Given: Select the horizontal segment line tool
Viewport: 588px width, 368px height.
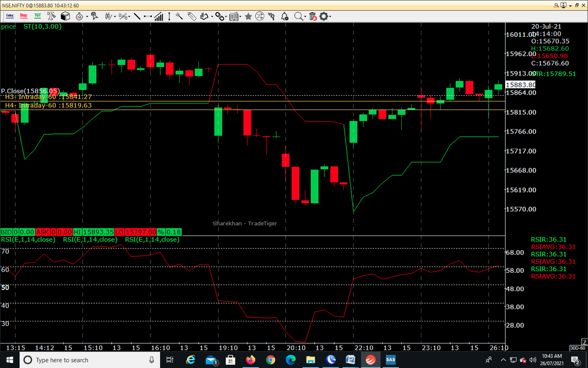Looking at the screenshot, I should click(147, 16).
